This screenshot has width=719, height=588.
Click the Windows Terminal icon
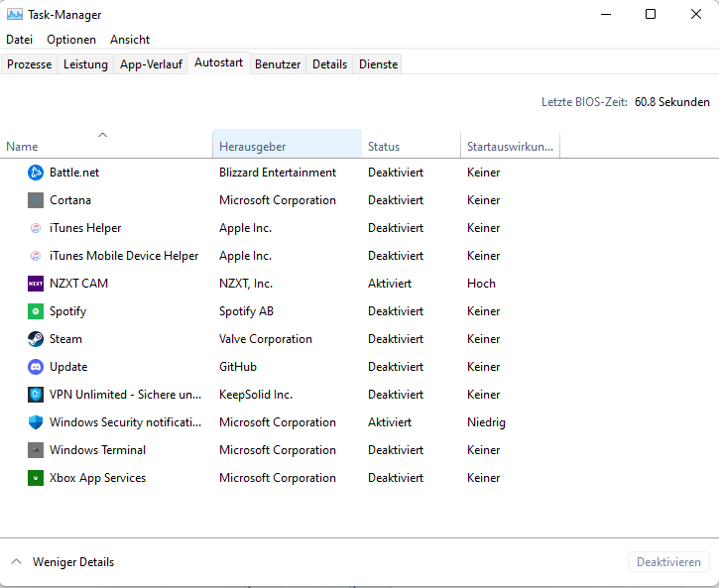point(36,450)
